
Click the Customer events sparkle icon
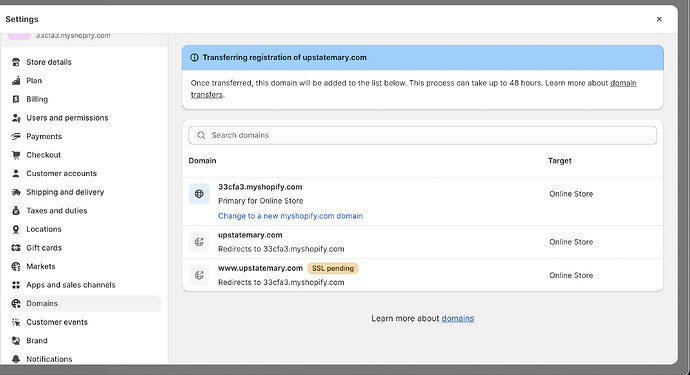point(16,322)
